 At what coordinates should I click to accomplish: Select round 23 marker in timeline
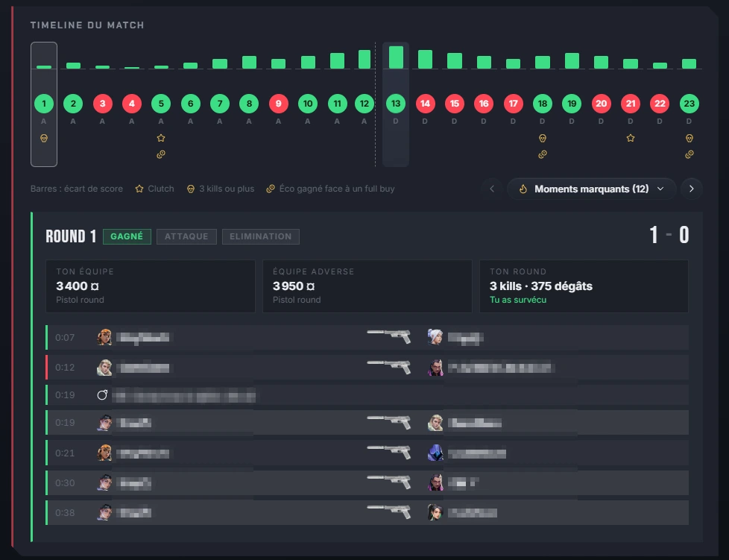click(x=689, y=103)
